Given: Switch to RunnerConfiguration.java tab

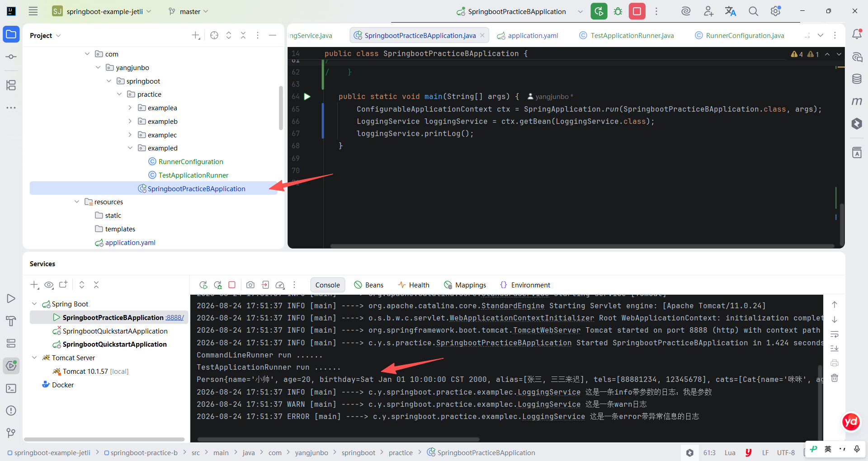Looking at the screenshot, I should [740, 35].
